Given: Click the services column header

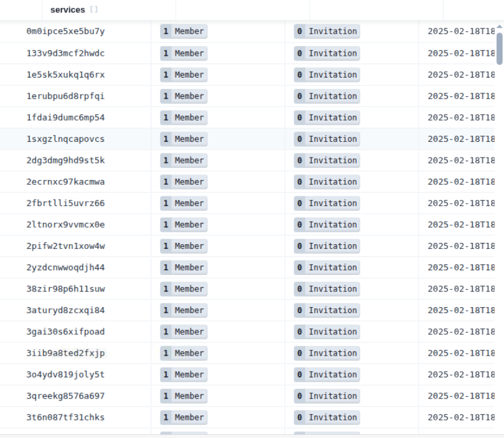Looking at the screenshot, I should click(67, 10).
